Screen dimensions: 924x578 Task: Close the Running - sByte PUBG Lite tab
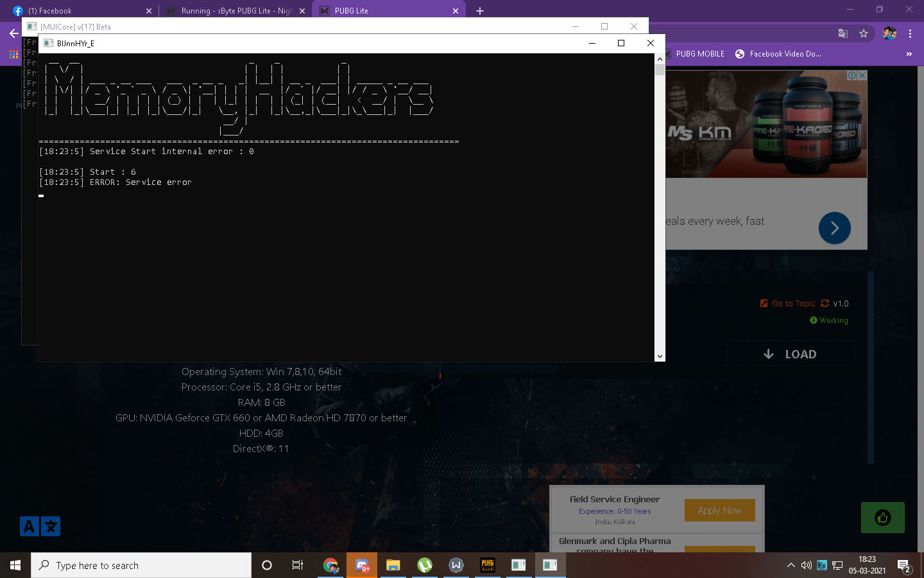pos(302,11)
